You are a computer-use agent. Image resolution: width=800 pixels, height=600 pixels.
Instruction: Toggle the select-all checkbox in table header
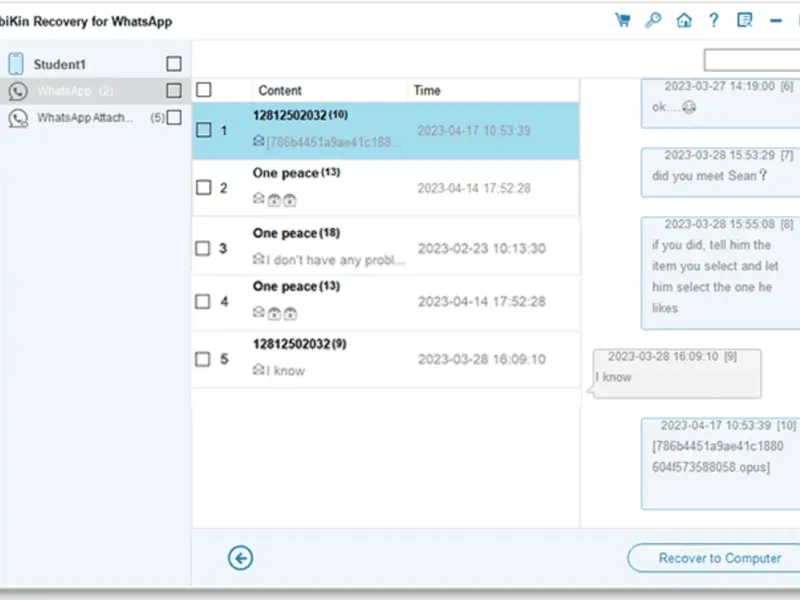[204, 90]
